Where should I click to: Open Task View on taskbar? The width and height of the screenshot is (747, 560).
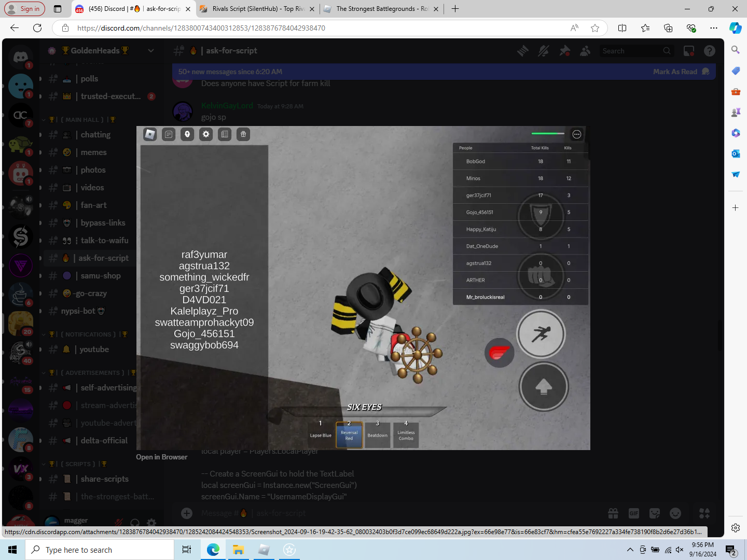pyautogui.click(x=187, y=550)
